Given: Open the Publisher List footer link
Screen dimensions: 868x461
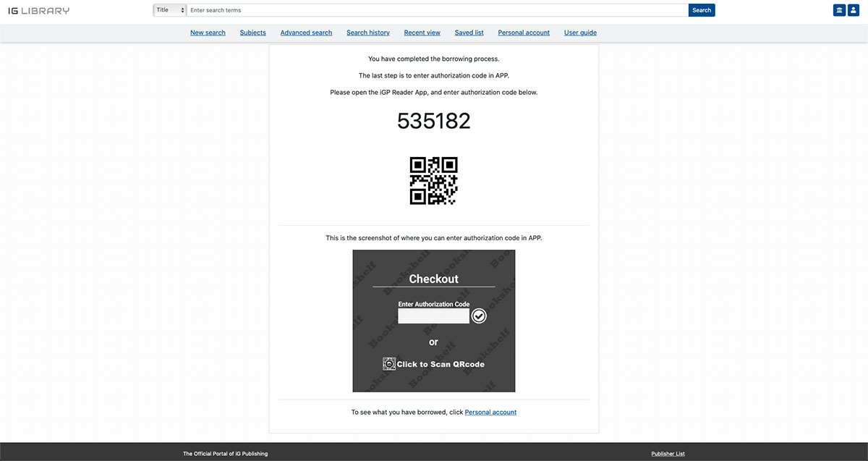Looking at the screenshot, I should [x=668, y=454].
